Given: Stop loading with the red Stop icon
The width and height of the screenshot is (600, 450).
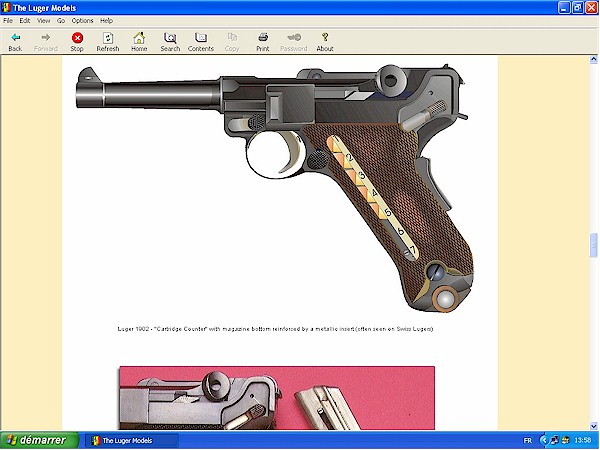Looking at the screenshot, I should pyautogui.click(x=77, y=42).
